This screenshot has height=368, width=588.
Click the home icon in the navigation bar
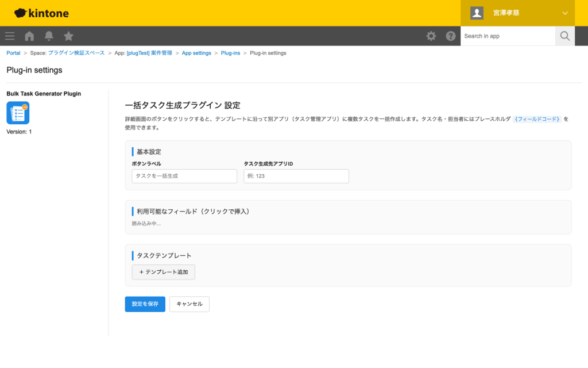[x=29, y=36]
